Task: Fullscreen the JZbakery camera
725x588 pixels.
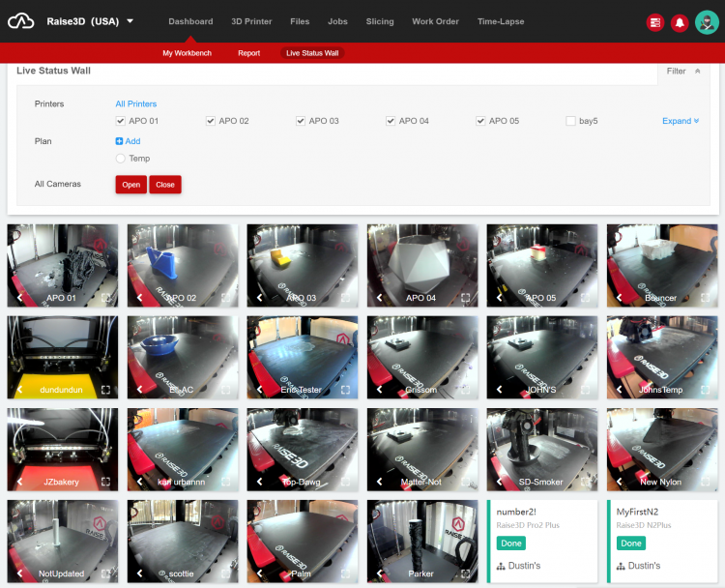Action: 105,482
